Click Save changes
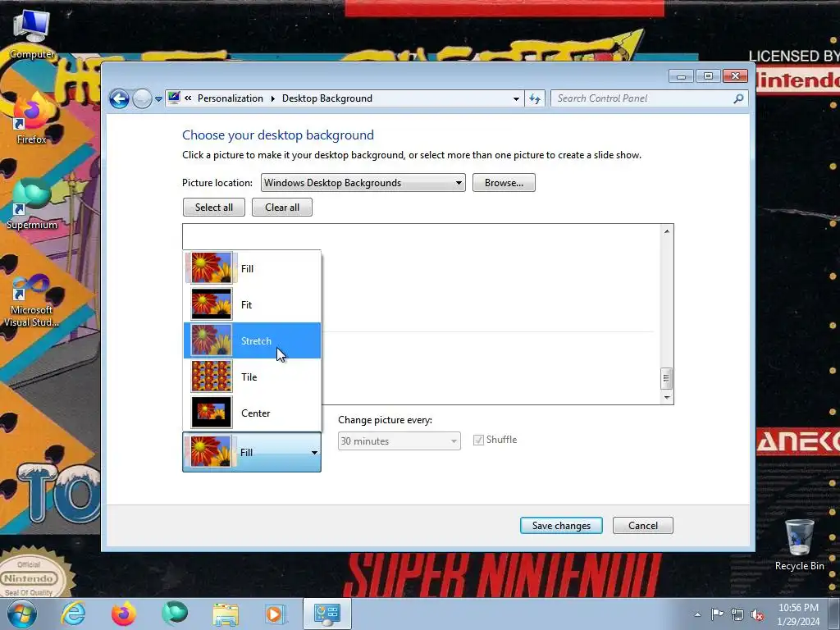 (x=561, y=526)
